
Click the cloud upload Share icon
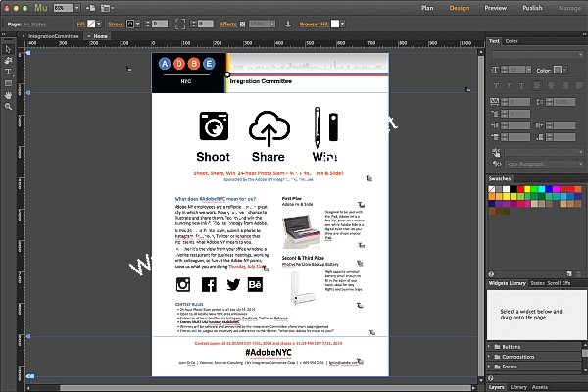click(269, 128)
